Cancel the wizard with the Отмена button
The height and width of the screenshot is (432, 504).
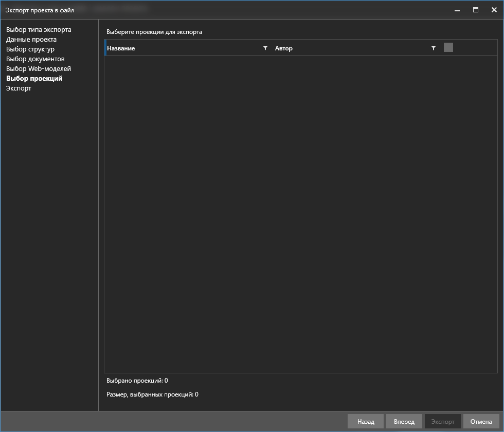click(481, 422)
